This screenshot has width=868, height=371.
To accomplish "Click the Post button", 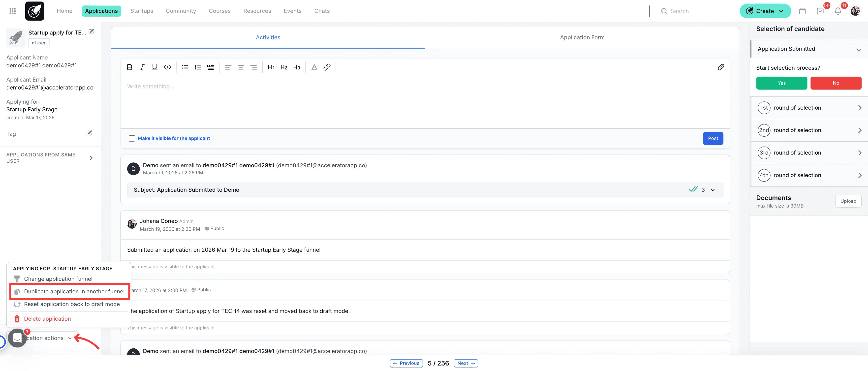I will point(713,138).
